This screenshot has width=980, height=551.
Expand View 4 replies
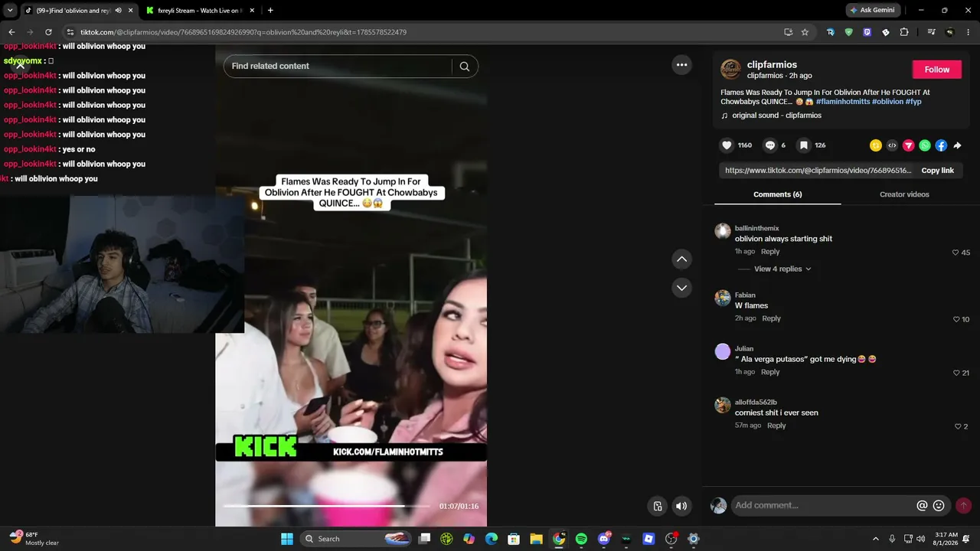[x=782, y=269]
